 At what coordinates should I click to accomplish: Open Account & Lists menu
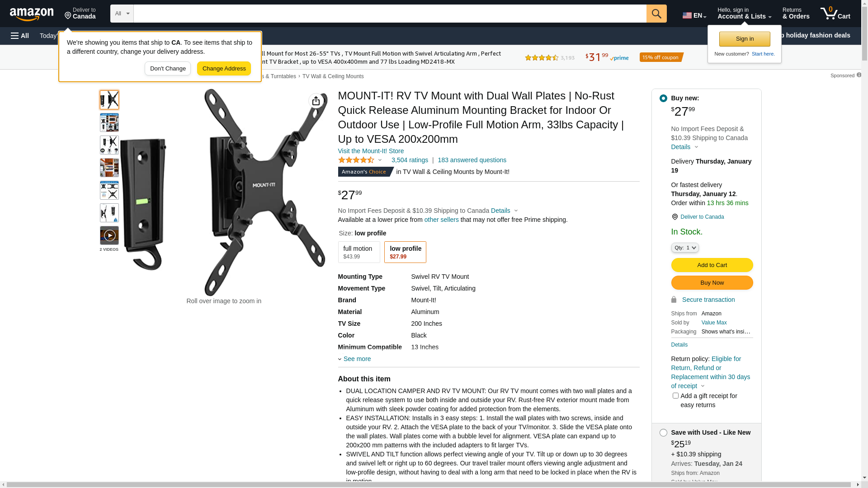(744, 13)
